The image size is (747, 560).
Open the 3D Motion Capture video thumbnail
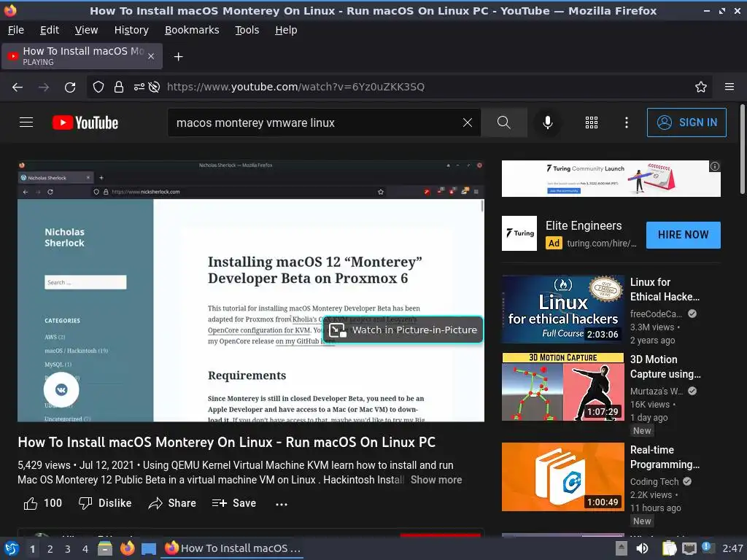pyautogui.click(x=562, y=386)
